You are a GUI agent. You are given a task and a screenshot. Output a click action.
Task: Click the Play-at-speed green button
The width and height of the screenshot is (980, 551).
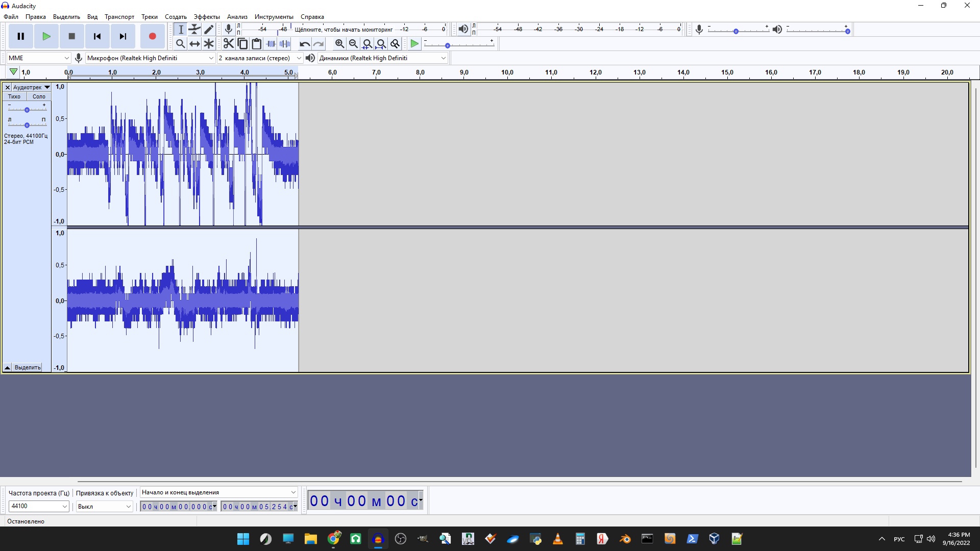click(414, 43)
